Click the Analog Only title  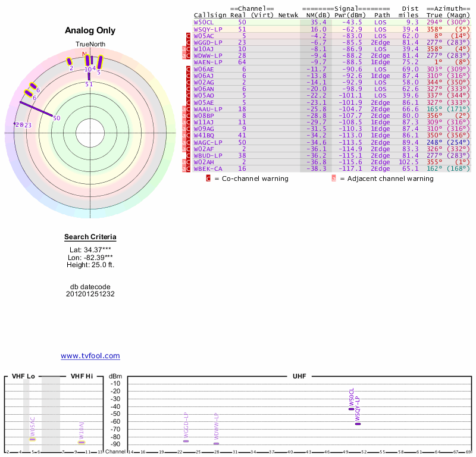point(90,31)
